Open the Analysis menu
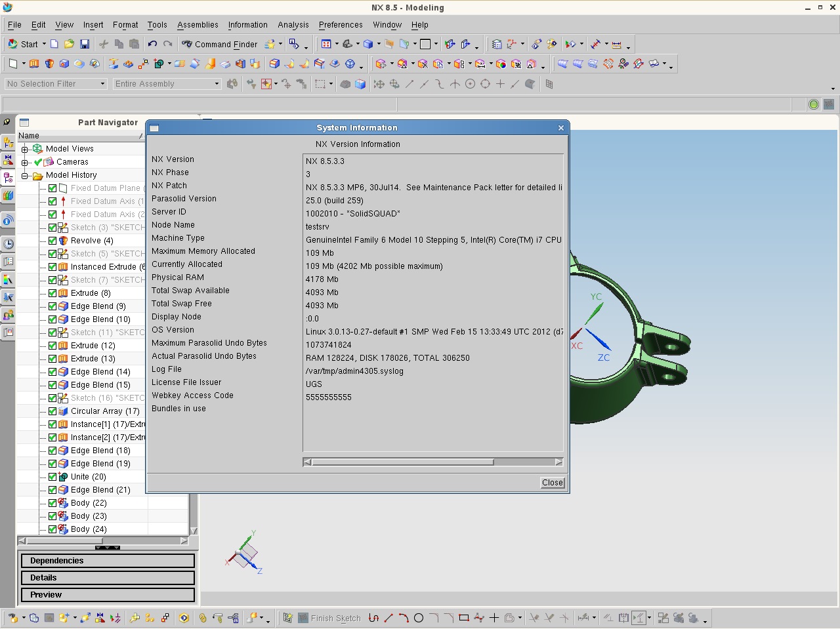840x629 pixels. coord(293,25)
